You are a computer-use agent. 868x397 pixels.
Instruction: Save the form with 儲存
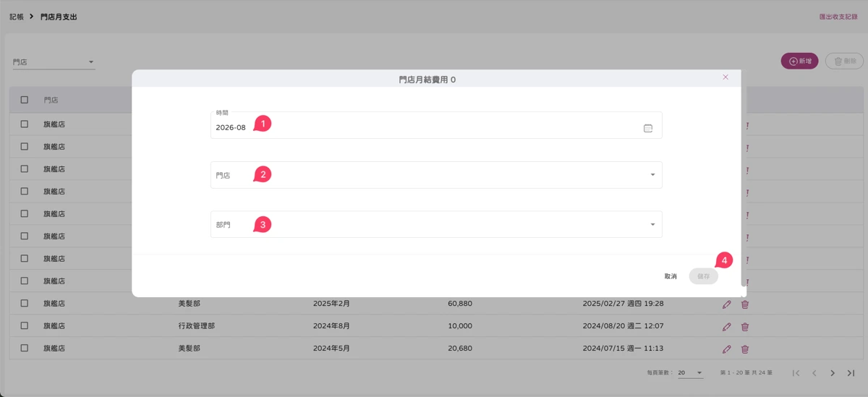703,276
